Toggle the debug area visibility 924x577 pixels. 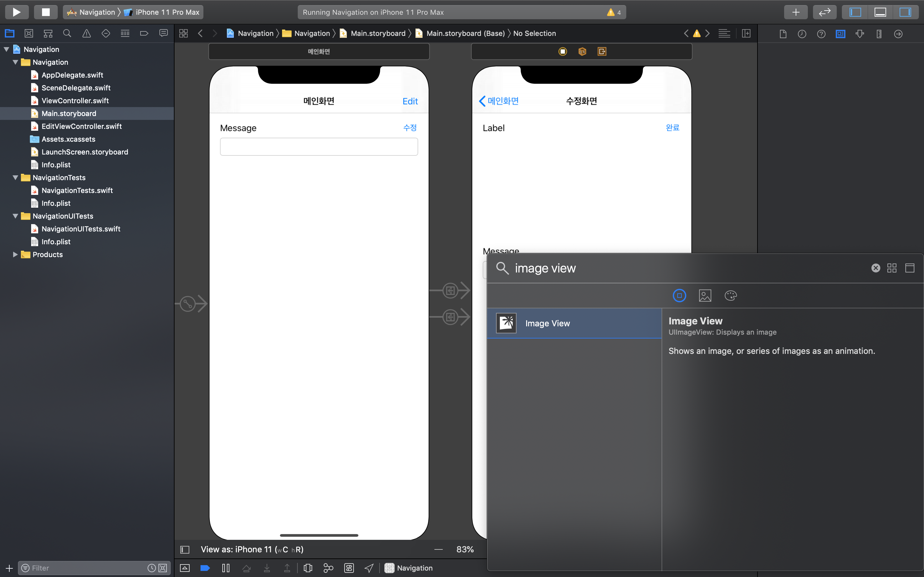click(x=880, y=12)
